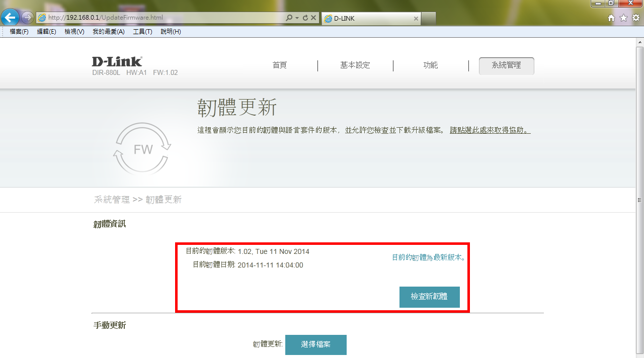Click the 請點選此處來取得協助 help link
This screenshot has width=644, height=358.
[490, 130]
